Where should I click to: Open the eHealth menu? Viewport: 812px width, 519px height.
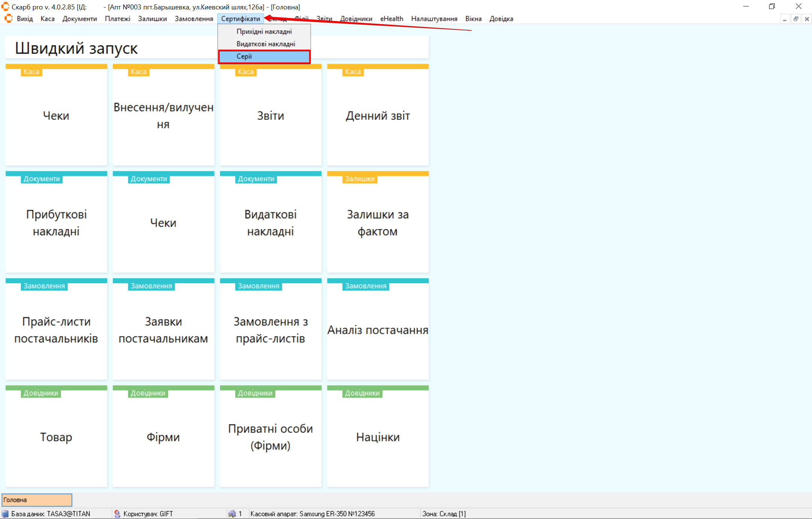point(392,19)
